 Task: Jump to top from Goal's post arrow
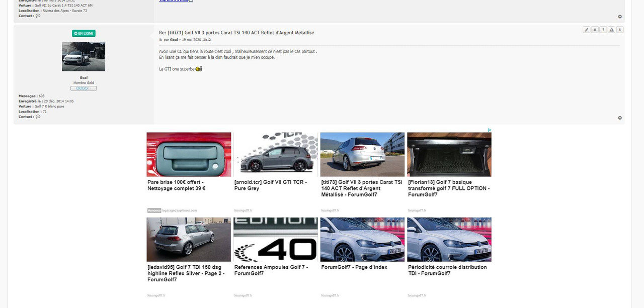pyautogui.click(x=620, y=118)
